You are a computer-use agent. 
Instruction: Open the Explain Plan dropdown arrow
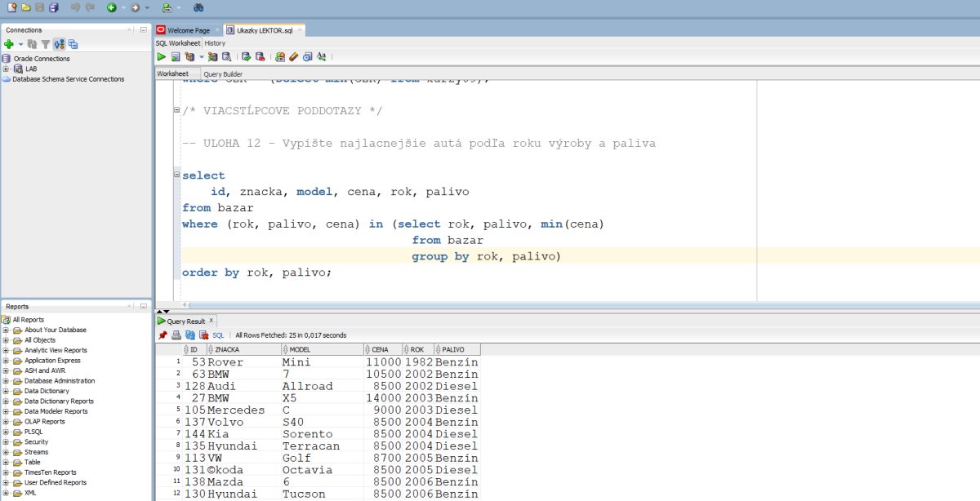202,57
